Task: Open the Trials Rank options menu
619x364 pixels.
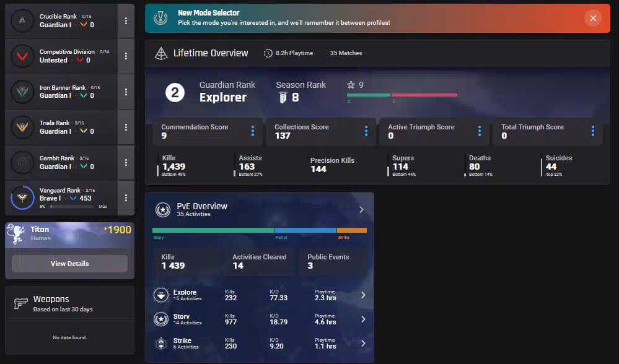Action: pos(126,127)
